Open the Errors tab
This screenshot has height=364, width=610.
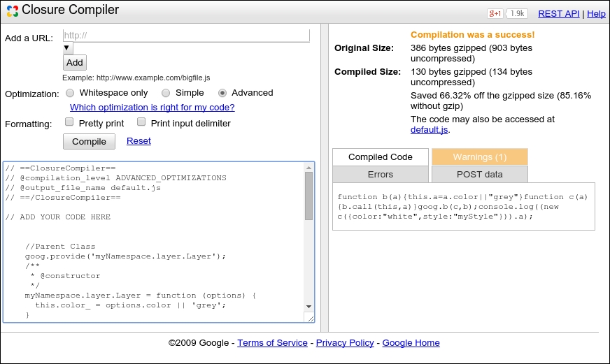[380, 174]
